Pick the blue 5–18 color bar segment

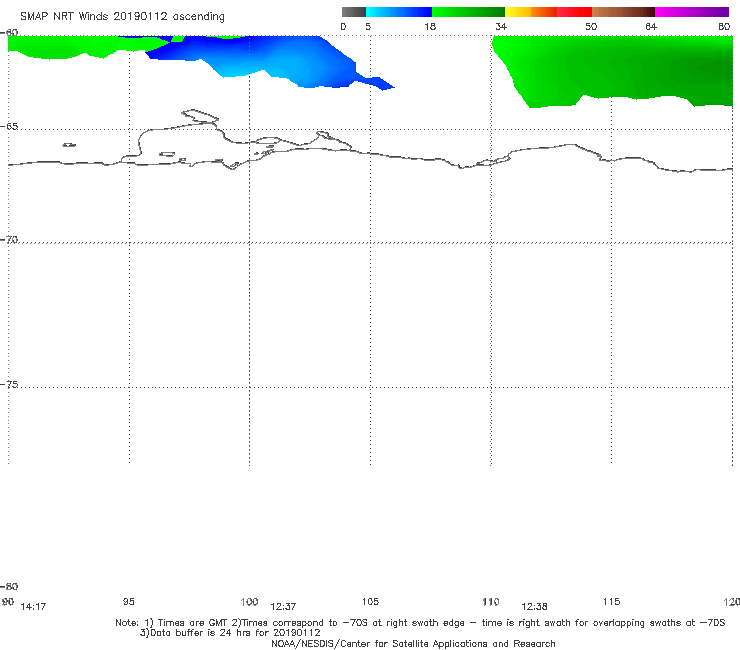[399, 12]
